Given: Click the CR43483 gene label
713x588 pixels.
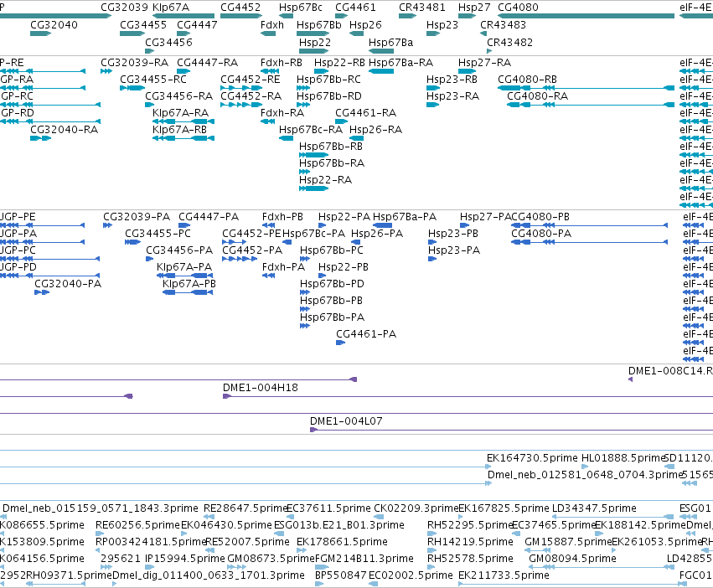Looking at the screenshot, I should (503, 24).
